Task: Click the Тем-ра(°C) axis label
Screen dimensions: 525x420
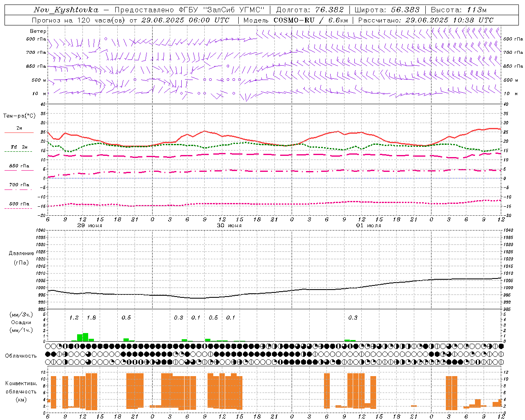Action: (x=19, y=116)
